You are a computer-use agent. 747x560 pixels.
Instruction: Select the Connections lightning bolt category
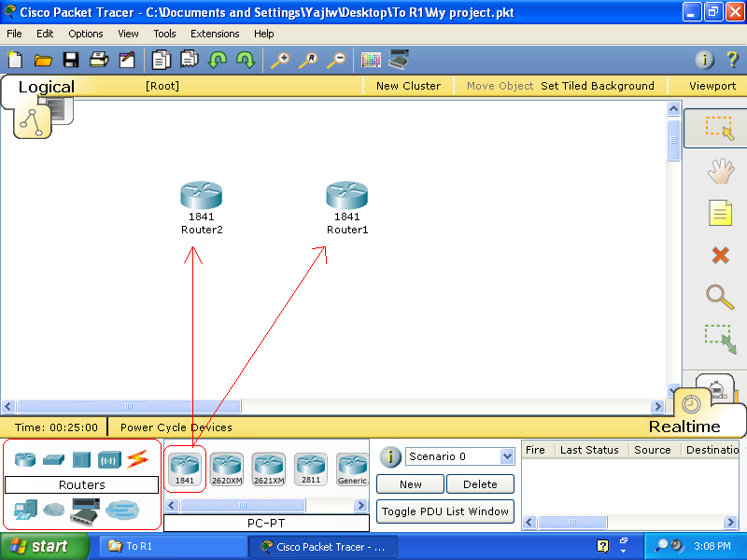tap(137, 459)
